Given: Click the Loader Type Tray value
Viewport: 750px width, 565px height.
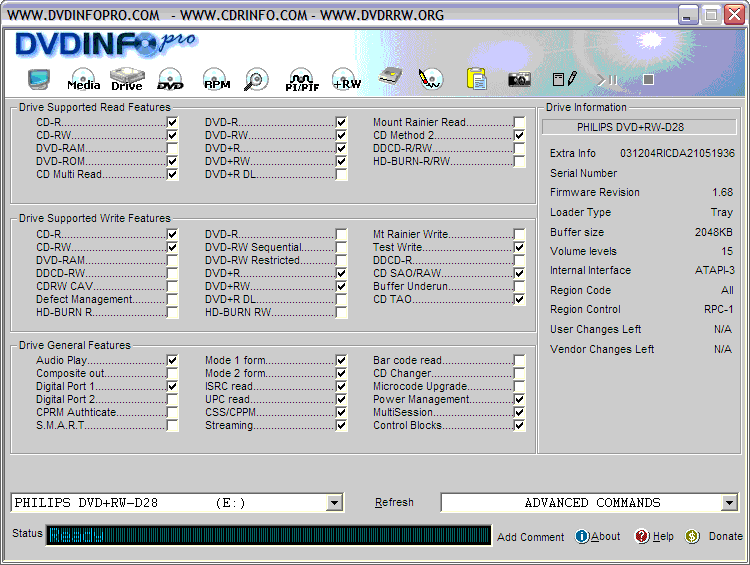Looking at the screenshot, I should pos(722,212).
